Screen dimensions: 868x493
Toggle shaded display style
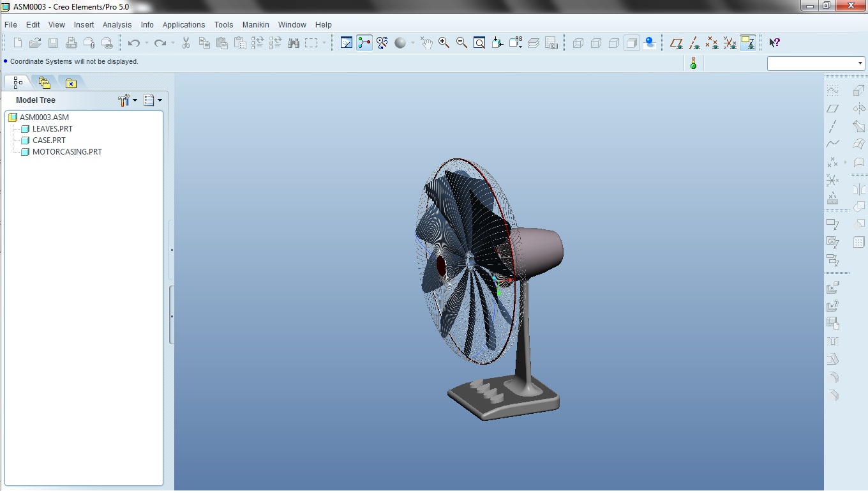click(x=632, y=43)
